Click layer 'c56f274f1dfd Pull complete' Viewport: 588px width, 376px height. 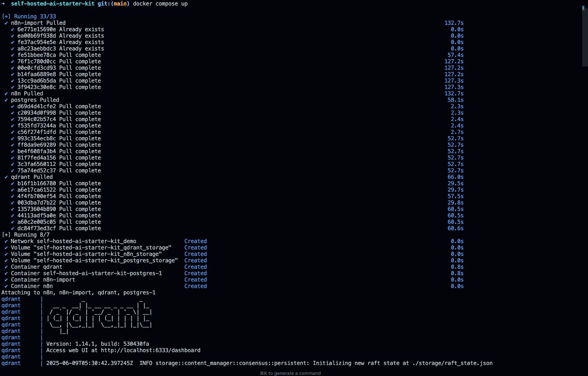(x=59, y=132)
